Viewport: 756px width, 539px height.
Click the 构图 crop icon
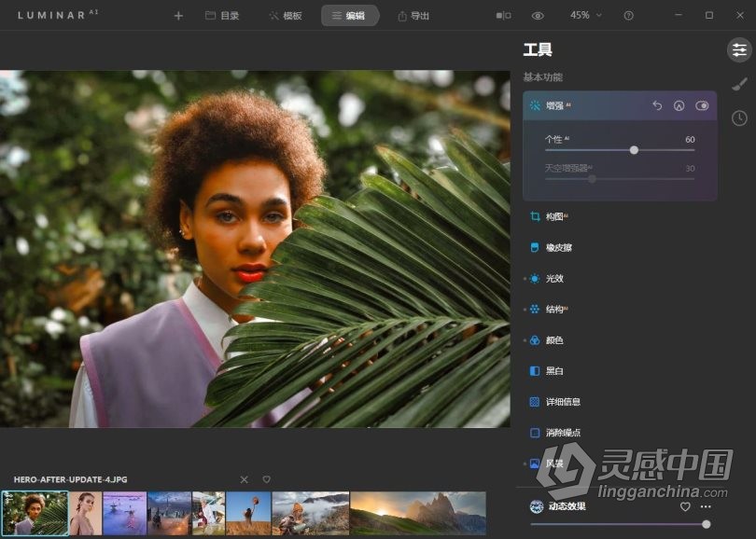534,216
